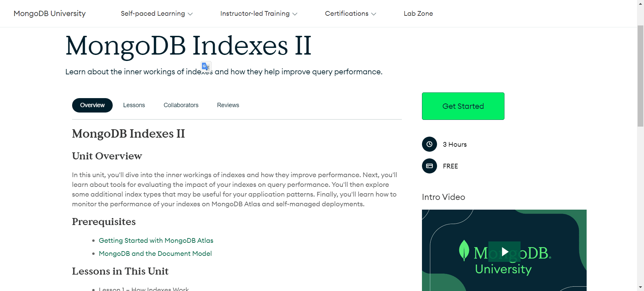Expand the Instructor-led Training menu
The width and height of the screenshot is (644, 291).
click(x=259, y=14)
